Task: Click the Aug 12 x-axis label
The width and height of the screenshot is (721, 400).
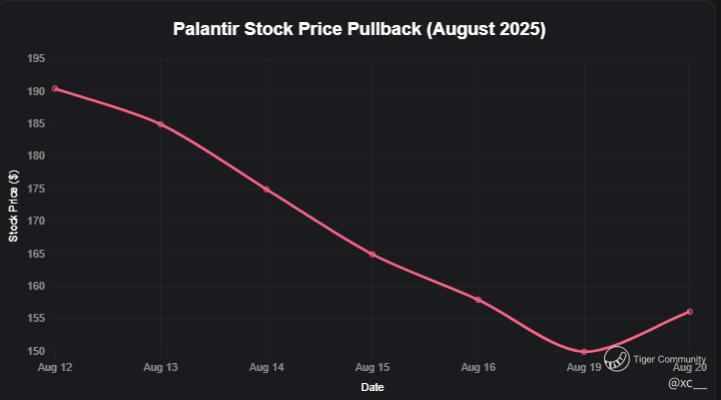Action: [x=54, y=368]
